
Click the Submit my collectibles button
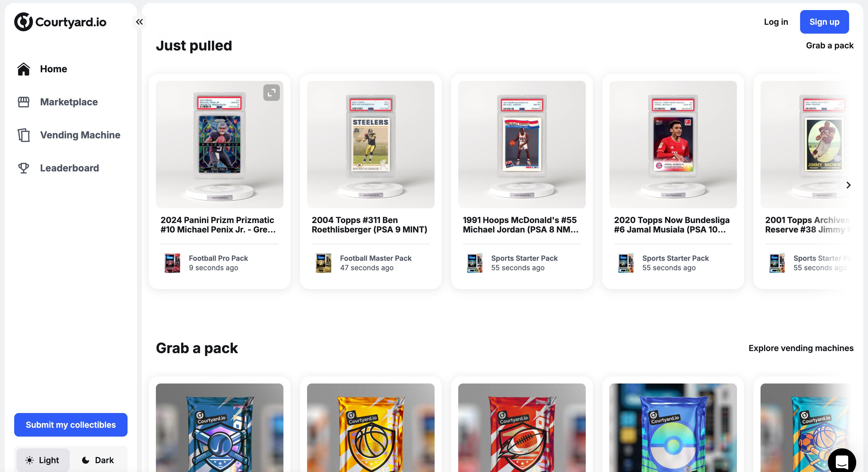tap(71, 425)
